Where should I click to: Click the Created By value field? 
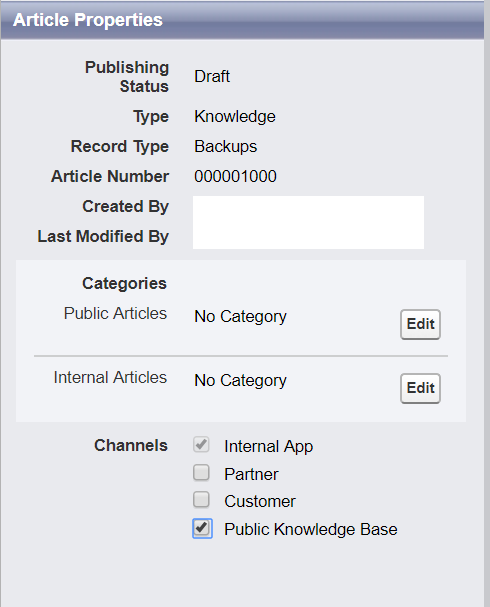pos(308,209)
